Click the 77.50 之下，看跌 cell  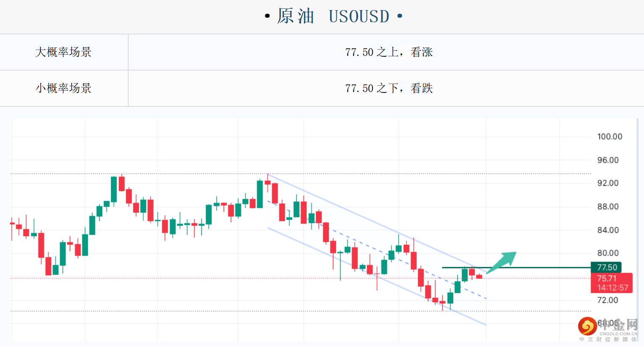pos(389,88)
